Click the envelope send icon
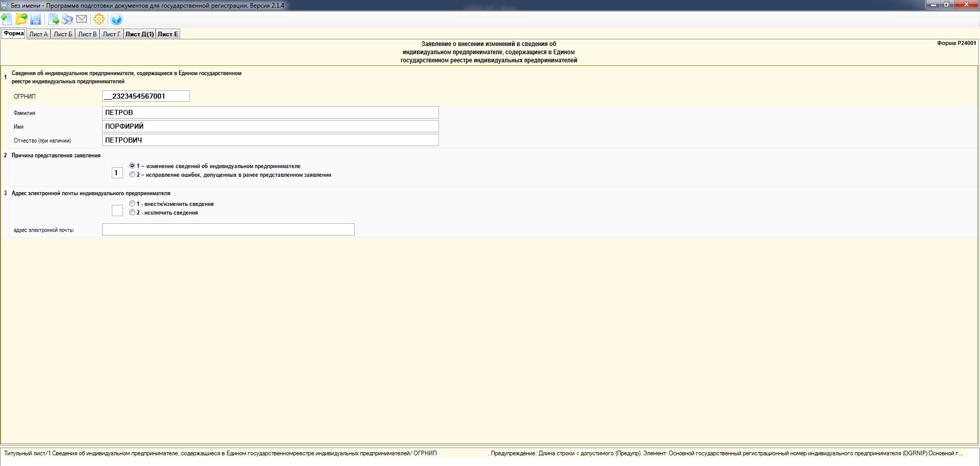This screenshot has height=466, width=980. (82, 19)
